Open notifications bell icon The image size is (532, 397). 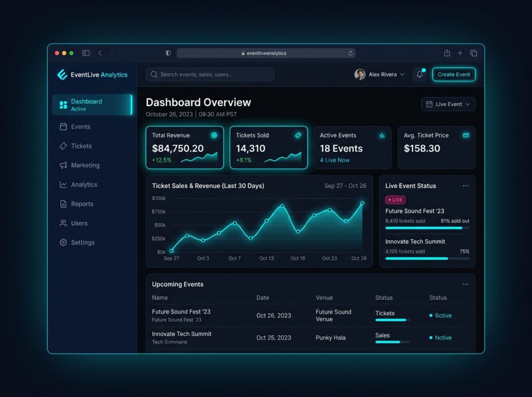click(x=420, y=74)
